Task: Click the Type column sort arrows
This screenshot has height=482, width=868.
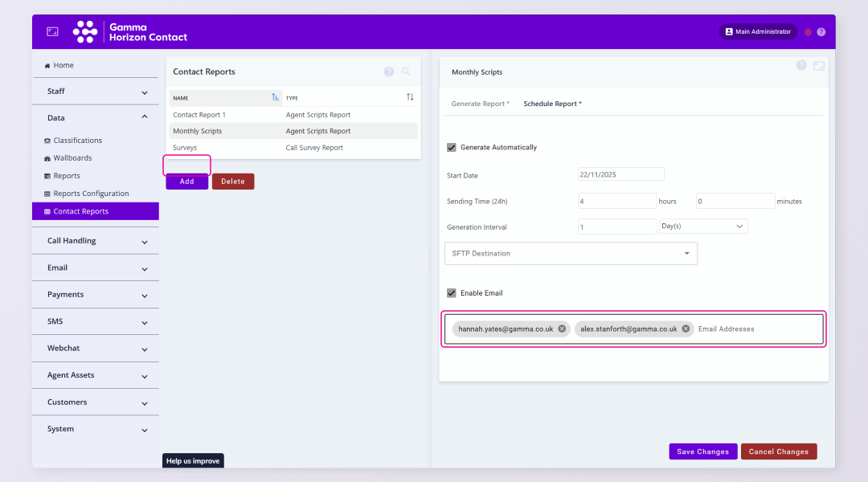Action: 410,97
